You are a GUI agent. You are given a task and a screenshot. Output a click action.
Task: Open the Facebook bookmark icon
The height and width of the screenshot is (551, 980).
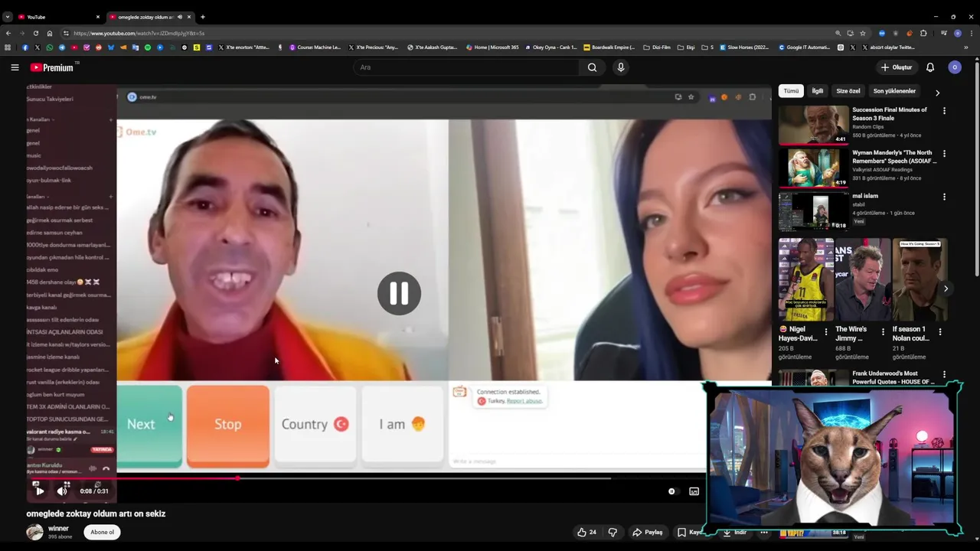[24, 47]
